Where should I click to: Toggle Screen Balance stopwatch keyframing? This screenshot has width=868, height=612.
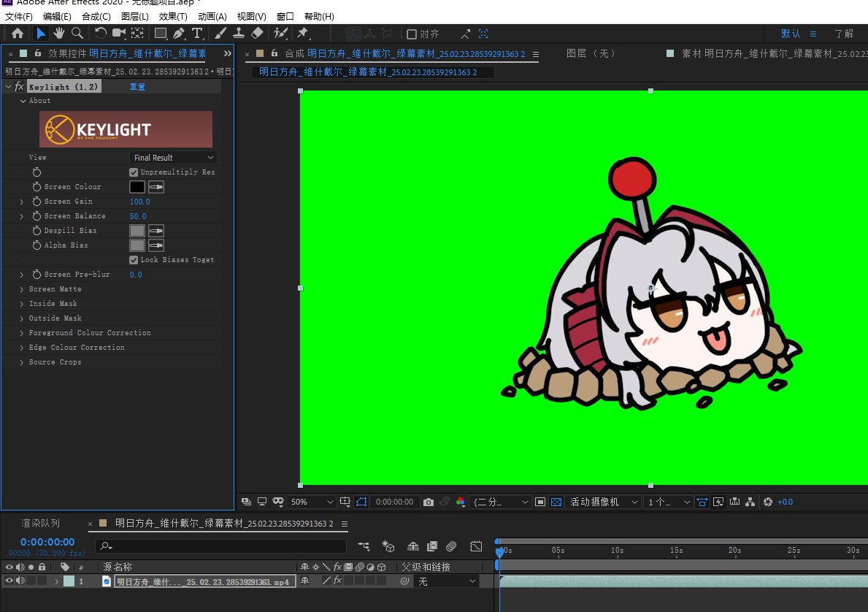[37, 216]
